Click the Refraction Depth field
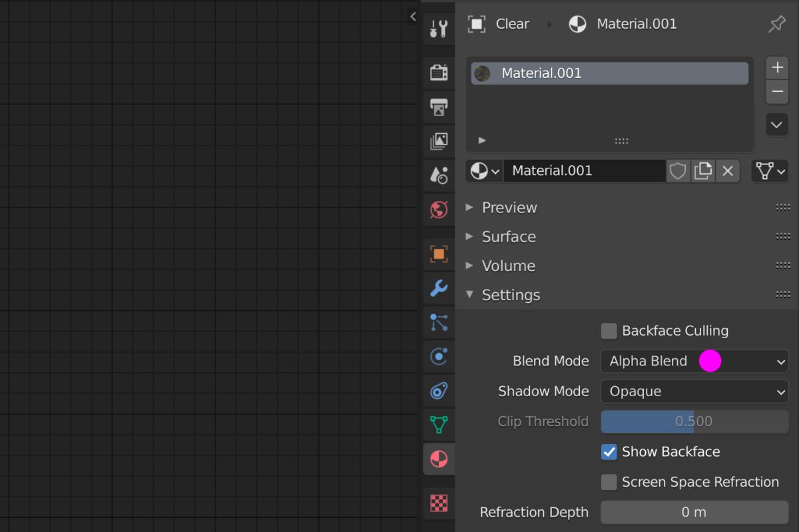This screenshot has width=799, height=532. coord(694,513)
